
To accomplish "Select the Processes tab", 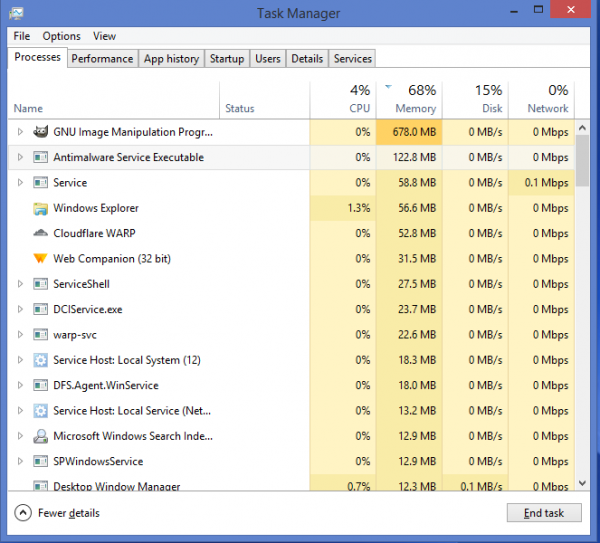I will pyautogui.click(x=38, y=57).
